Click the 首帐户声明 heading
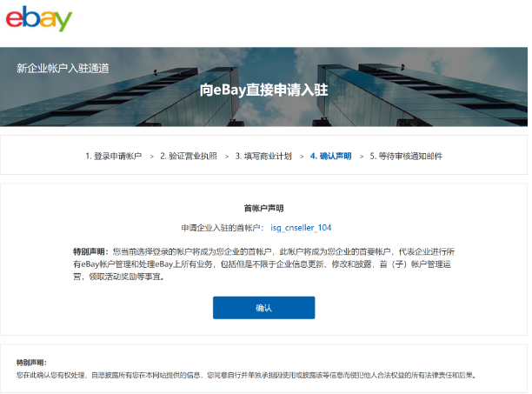Viewport: 532px width, 394px height. [263, 208]
